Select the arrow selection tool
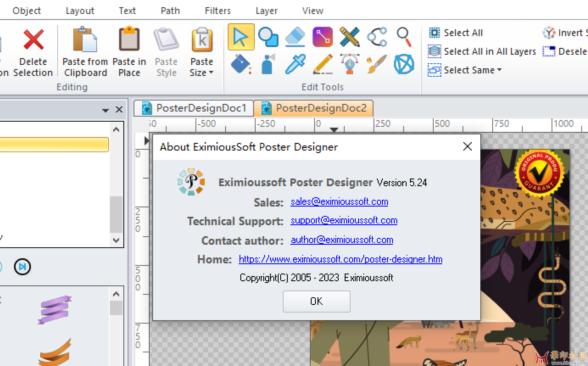Viewport: 588px width, 366px height. tap(241, 37)
